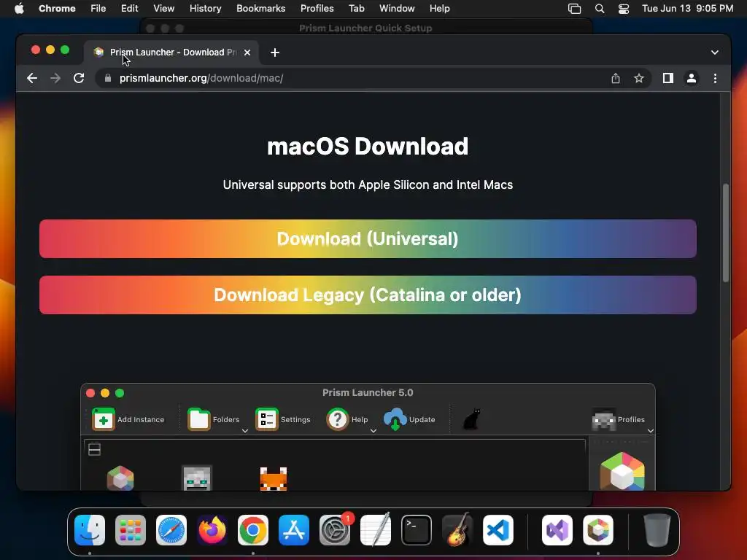The image size is (747, 560).
Task: Expand the Folders dropdown arrow
Action: click(245, 430)
